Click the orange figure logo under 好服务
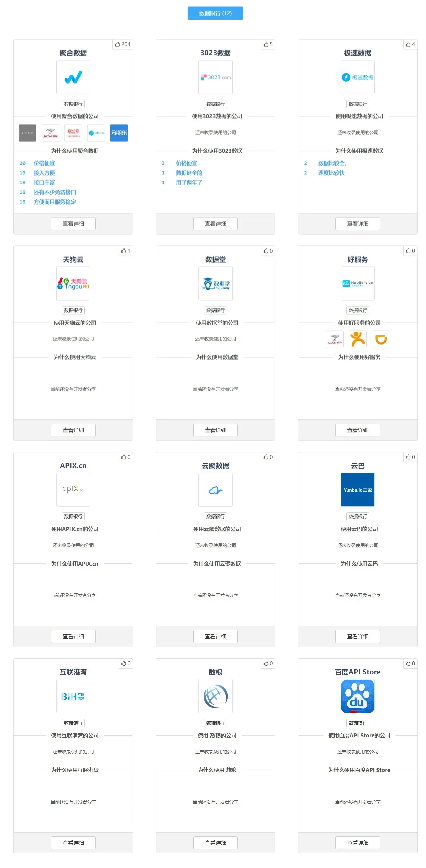 (358, 339)
